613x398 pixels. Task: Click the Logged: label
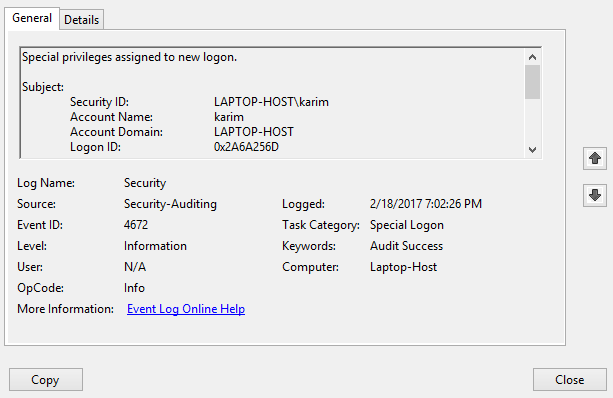(303, 204)
